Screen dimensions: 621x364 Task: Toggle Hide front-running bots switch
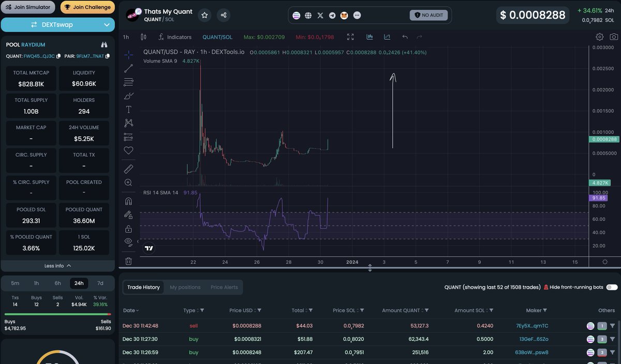click(x=612, y=287)
